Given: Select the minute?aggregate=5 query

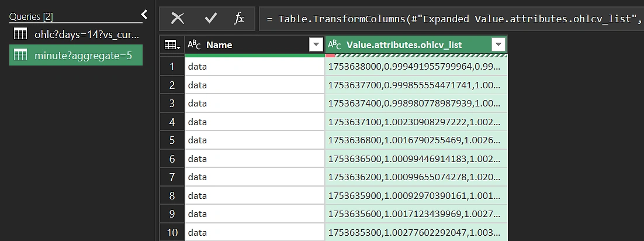Looking at the screenshot, I should [x=83, y=55].
